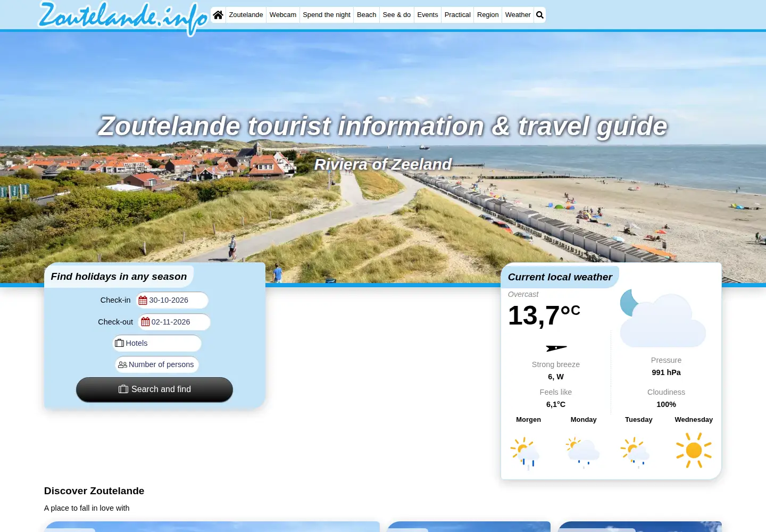This screenshot has width=766, height=532.
Task: Click the Morgen forecast weather icon
Action: click(526, 453)
